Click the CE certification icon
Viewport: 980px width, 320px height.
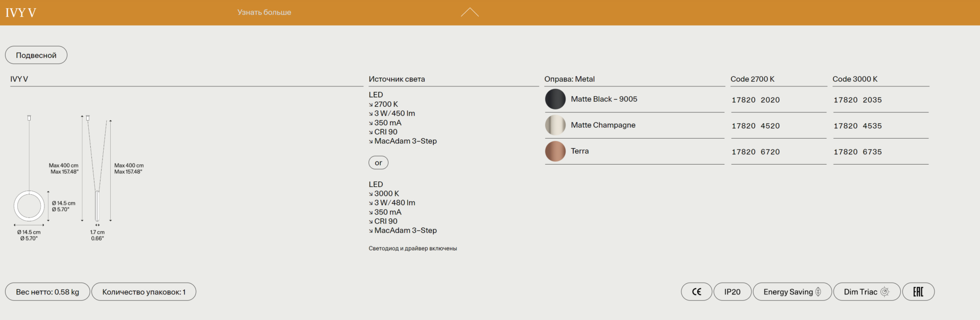(x=696, y=292)
